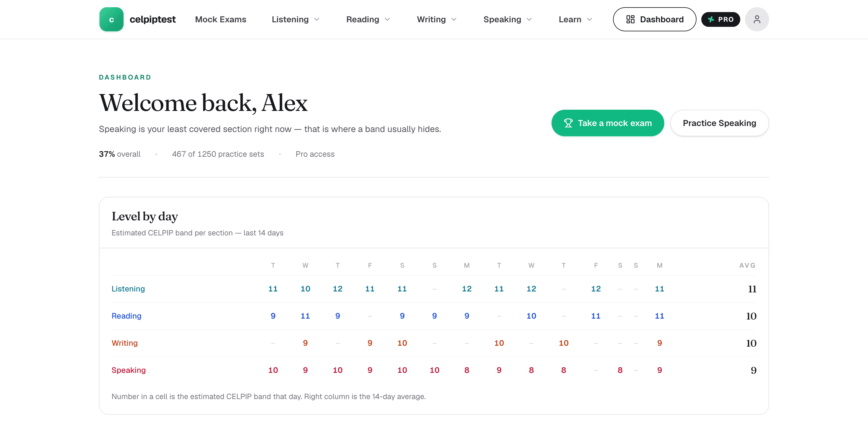
Task: Click the Listening average value 11
Action: 752,289
